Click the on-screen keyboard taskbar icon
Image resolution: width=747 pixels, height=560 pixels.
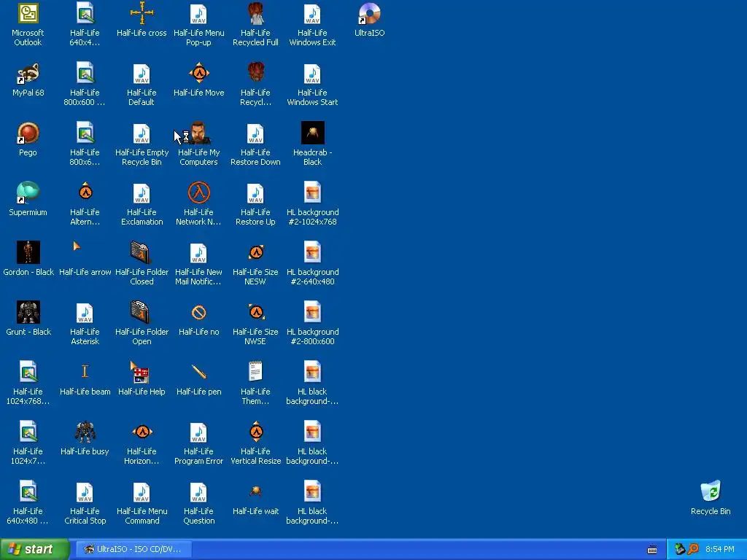coord(652,550)
